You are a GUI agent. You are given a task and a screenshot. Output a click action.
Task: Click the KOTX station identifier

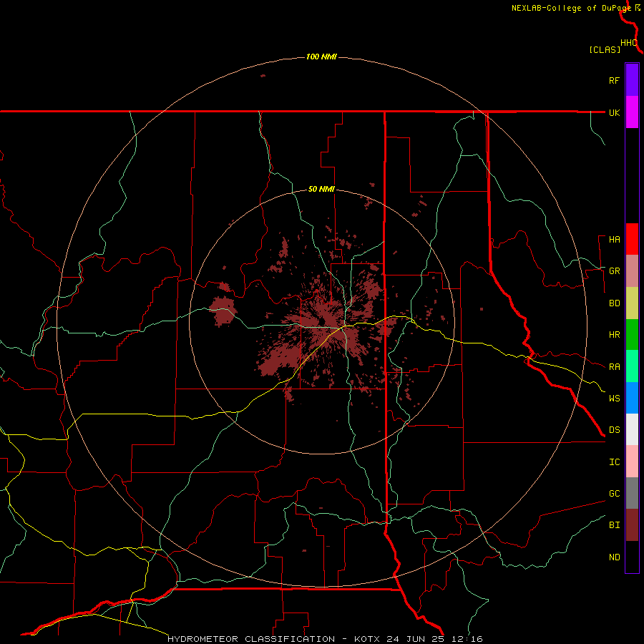click(x=367, y=639)
